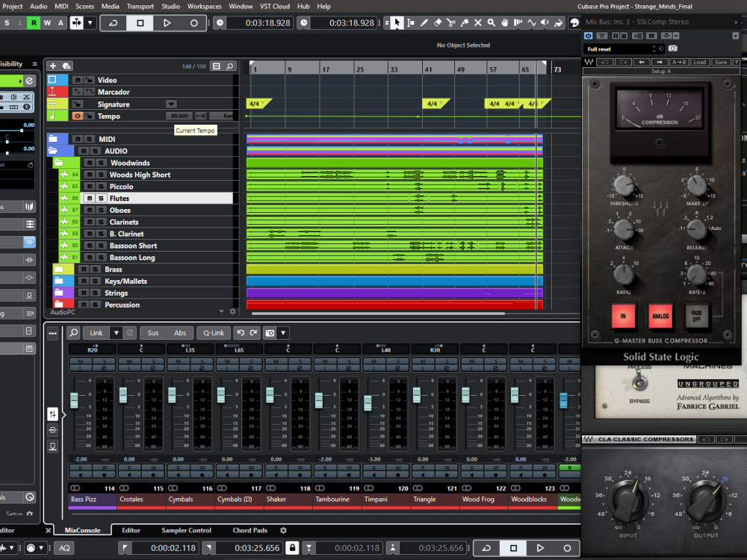The image size is (747, 560).
Task: Select the Zoom magnifier tool
Action: pos(492,22)
